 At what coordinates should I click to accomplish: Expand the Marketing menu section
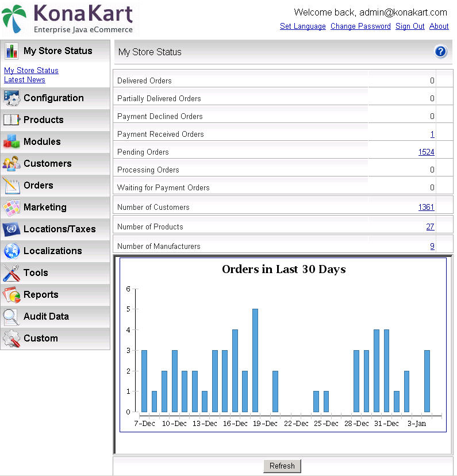point(55,208)
